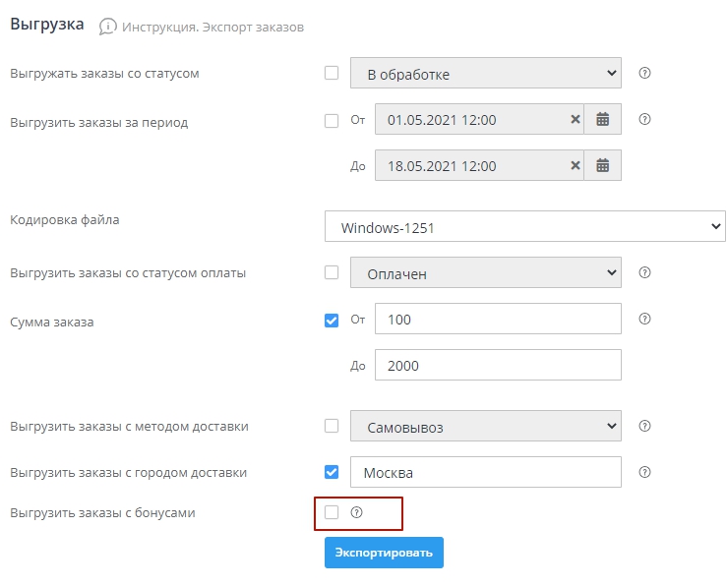Viewport: 728px width, 587px height.
Task: Click label 'Выгружать заказы со статусом'
Action: (x=104, y=74)
